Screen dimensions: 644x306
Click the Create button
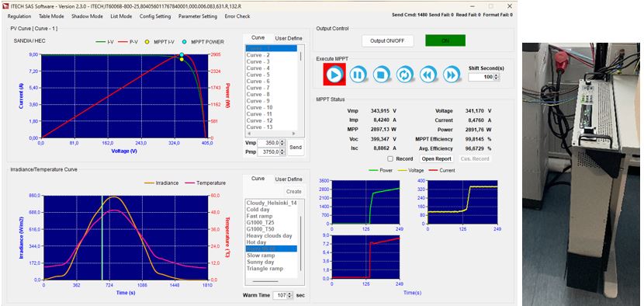(x=293, y=191)
